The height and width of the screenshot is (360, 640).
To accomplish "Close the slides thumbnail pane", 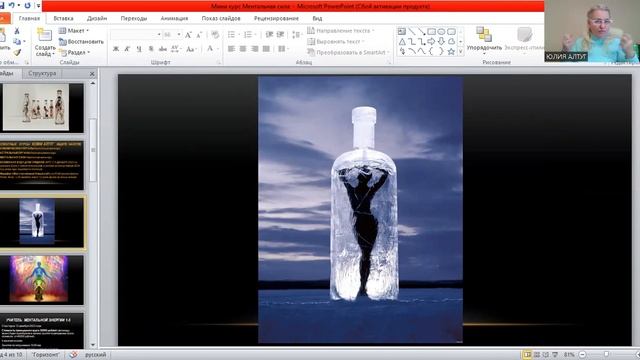I will pos(92,74).
